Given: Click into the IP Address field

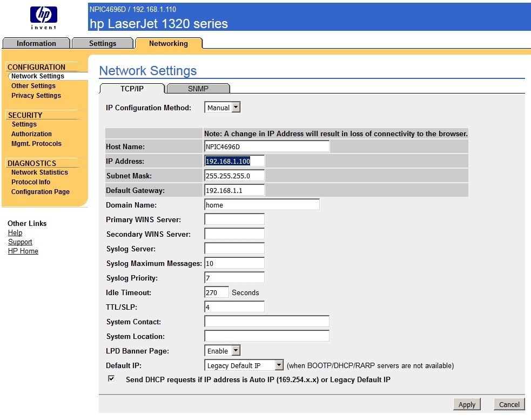Looking at the screenshot, I should point(234,161).
